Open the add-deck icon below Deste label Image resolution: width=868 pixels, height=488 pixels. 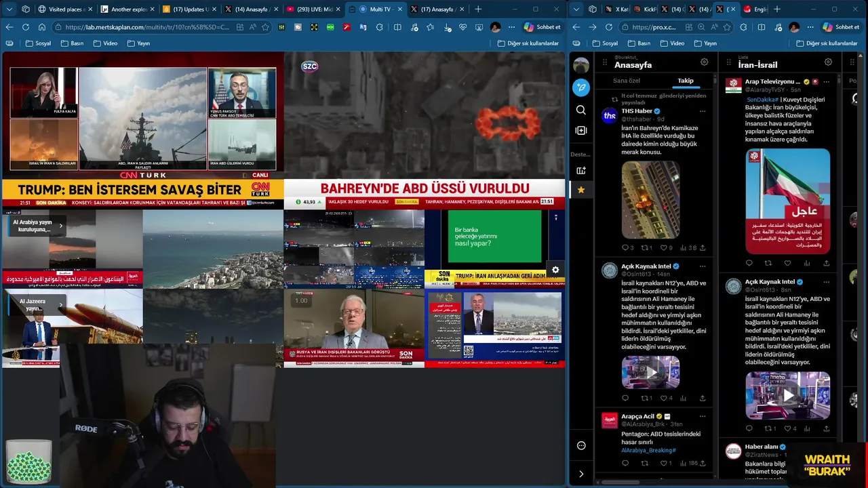581,170
